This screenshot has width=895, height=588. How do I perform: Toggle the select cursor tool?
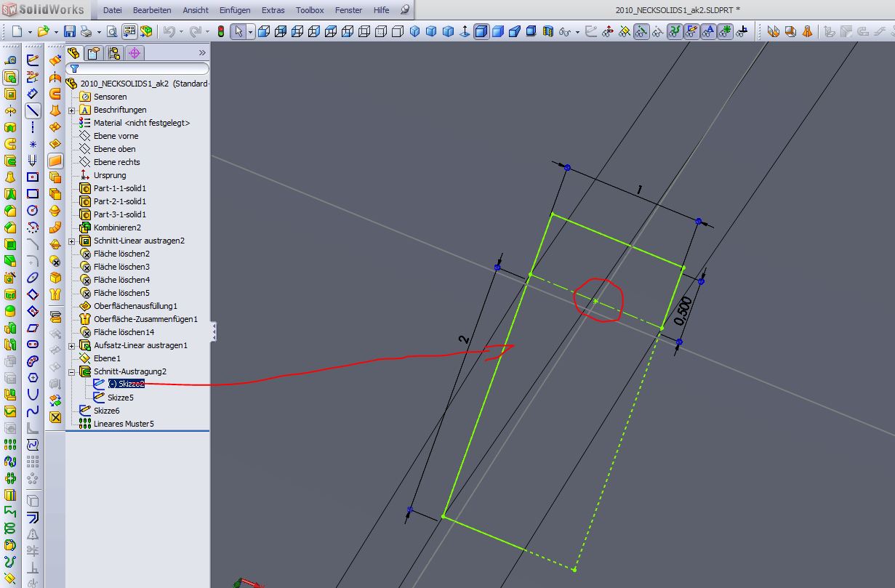[238, 32]
